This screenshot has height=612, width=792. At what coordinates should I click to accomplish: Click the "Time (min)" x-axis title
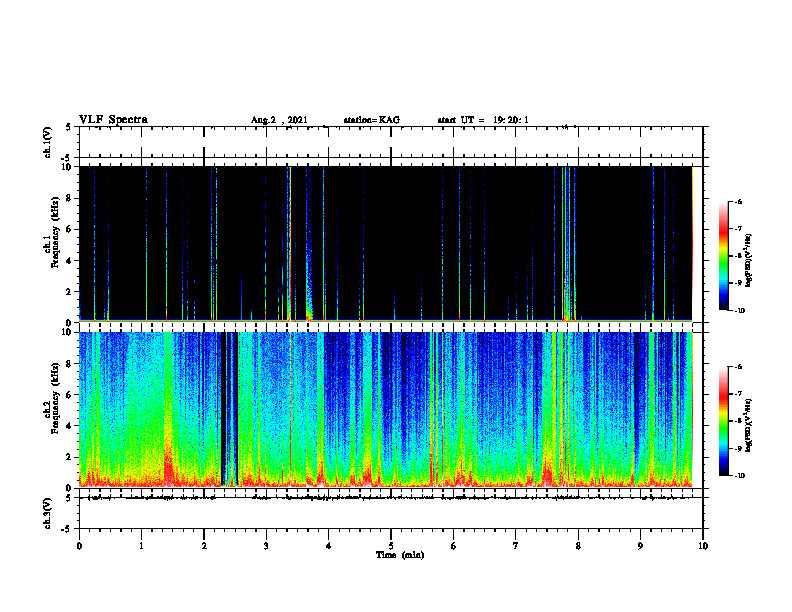coord(400,555)
